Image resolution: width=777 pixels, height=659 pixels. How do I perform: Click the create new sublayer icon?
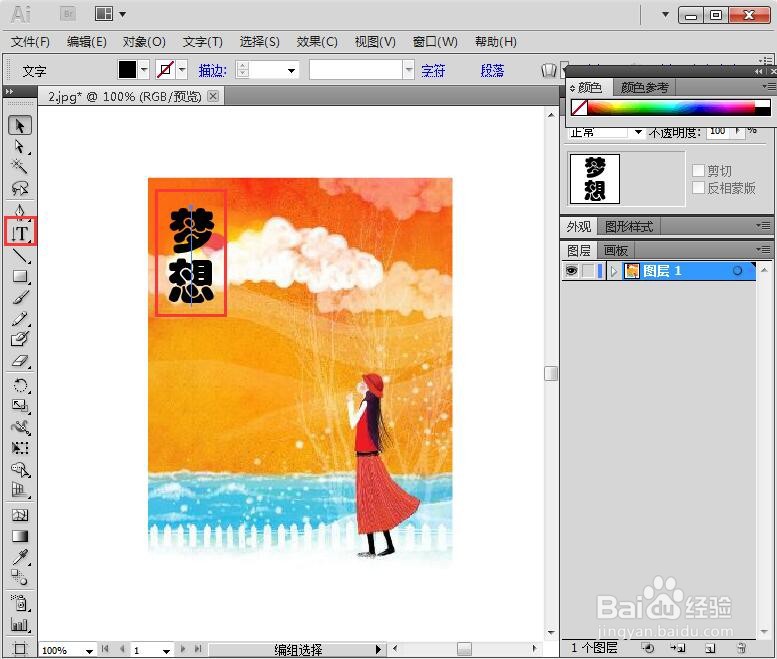[x=678, y=648]
